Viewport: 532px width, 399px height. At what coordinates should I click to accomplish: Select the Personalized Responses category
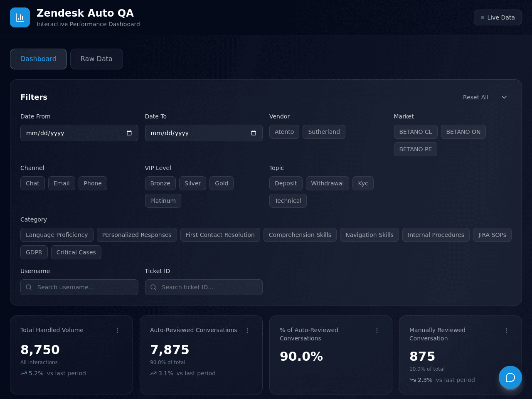(137, 235)
